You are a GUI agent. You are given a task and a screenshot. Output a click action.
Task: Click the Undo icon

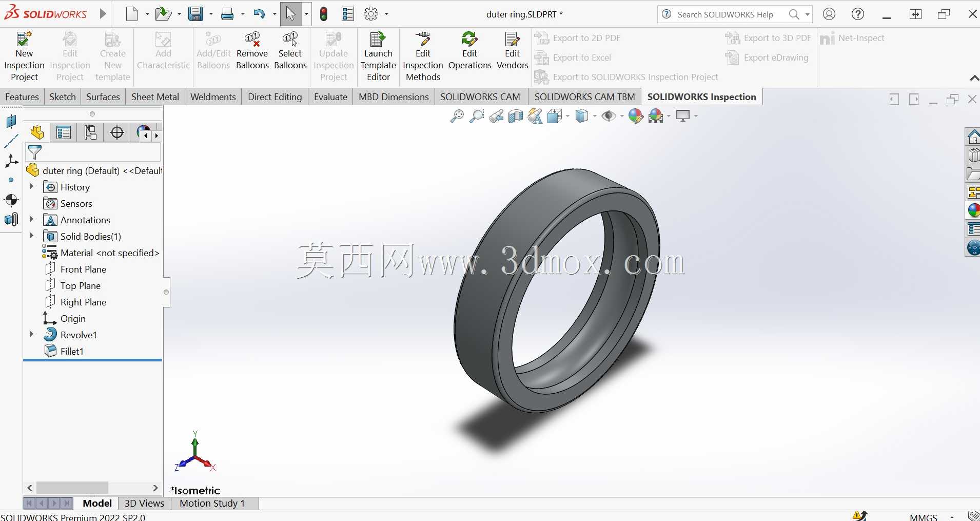coord(259,14)
